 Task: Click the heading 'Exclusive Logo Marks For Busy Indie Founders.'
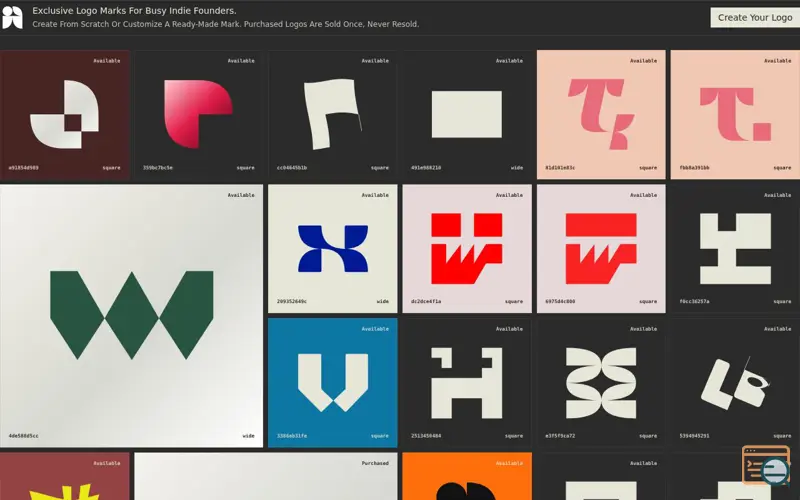[x=134, y=11]
